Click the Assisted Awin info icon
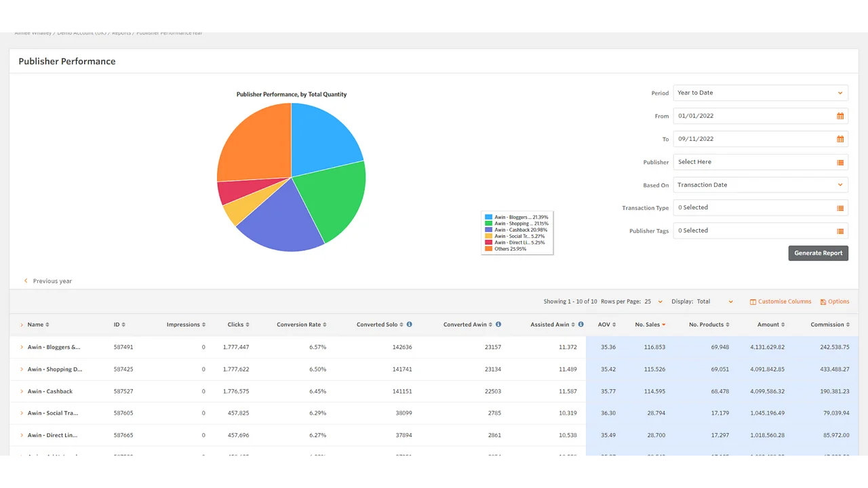This screenshot has width=868, height=488. point(580,325)
